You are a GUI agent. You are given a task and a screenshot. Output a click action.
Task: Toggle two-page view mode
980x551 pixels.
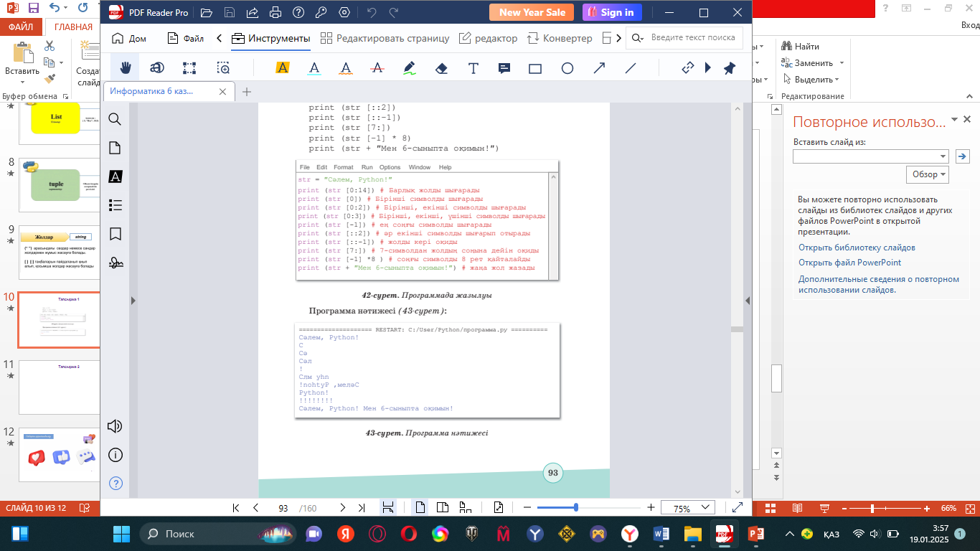coord(443,507)
